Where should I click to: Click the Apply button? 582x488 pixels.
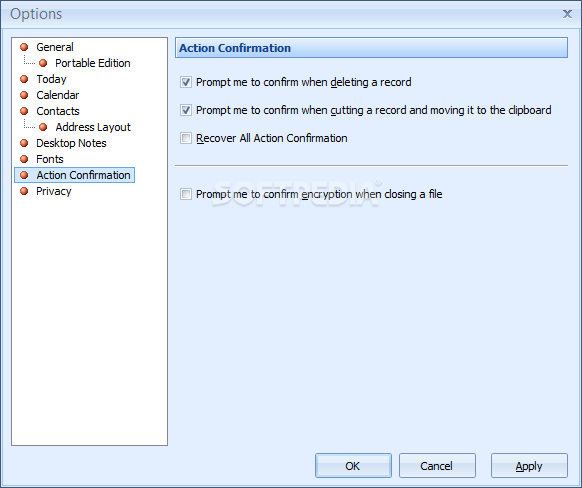[x=529, y=465]
